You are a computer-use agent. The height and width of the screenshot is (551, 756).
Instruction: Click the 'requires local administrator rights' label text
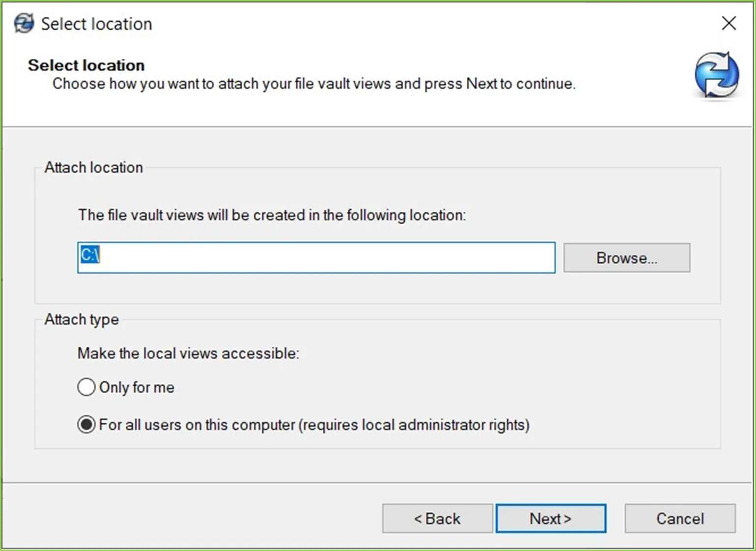[415, 425]
